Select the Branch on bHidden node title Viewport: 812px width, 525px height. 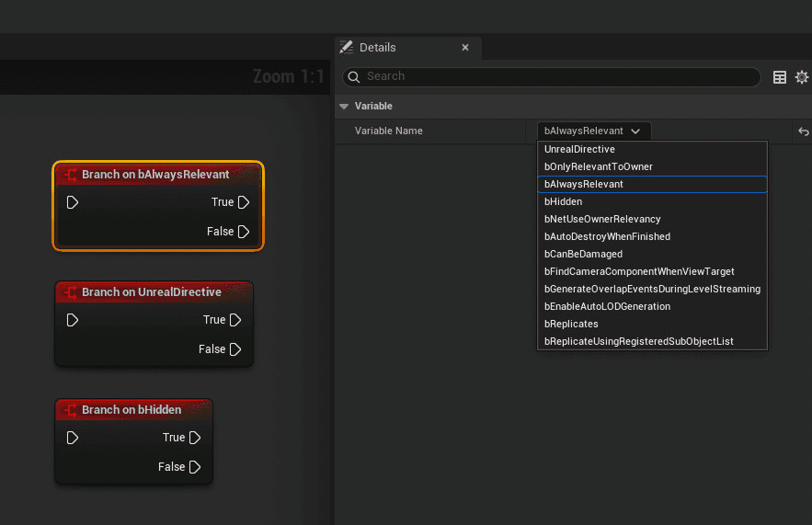[x=132, y=409]
